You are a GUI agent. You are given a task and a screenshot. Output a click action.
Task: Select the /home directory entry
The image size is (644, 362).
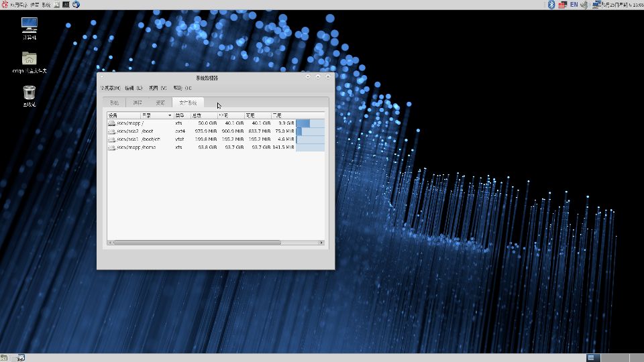click(x=148, y=147)
